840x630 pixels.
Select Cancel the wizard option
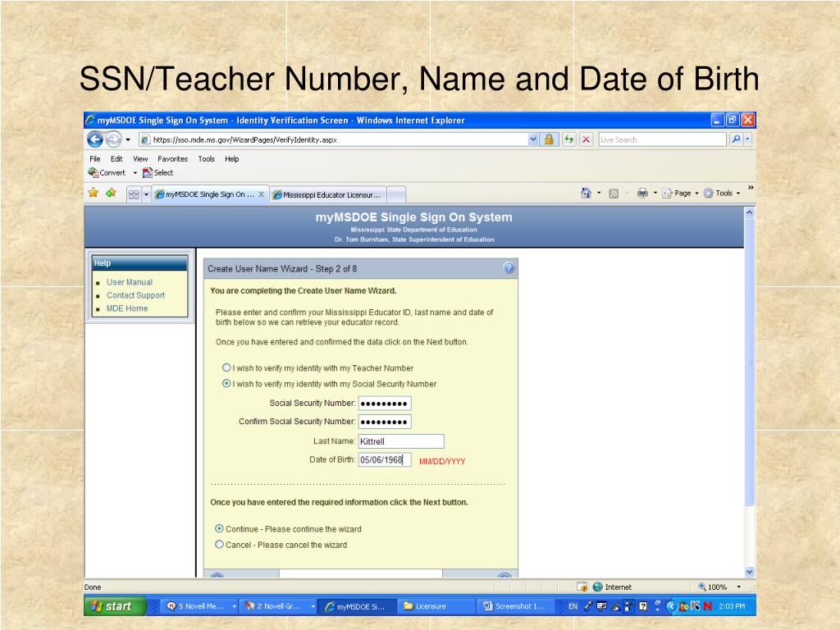coord(219,545)
